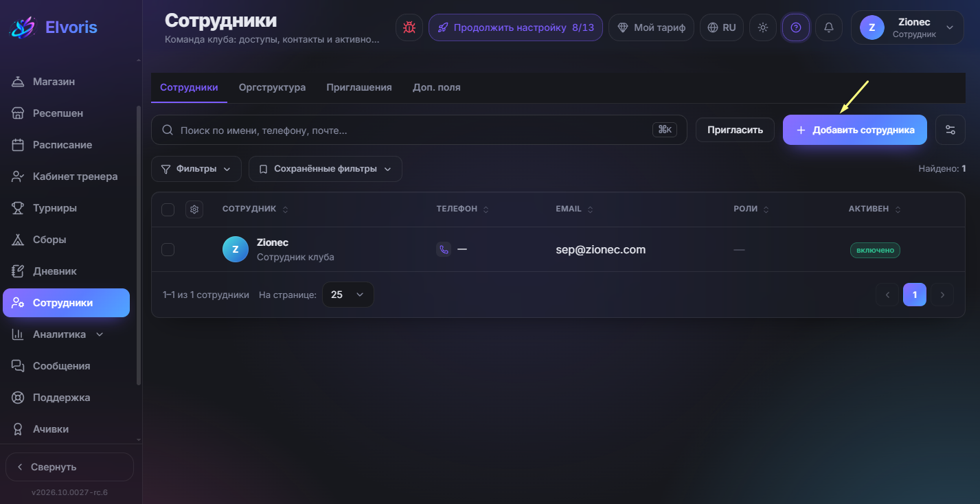980x504 pixels.
Task: Open Ачивки in the sidebar
Action: [66, 429]
